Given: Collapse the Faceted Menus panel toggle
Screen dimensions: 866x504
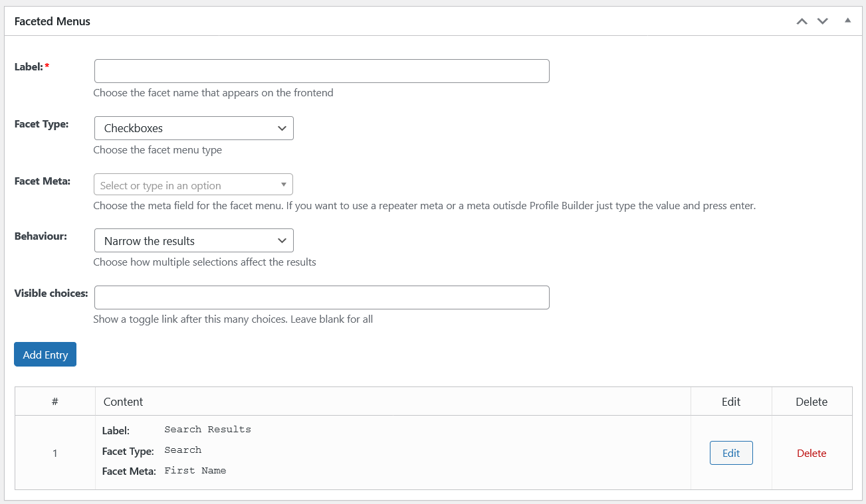Looking at the screenshot, I should pos(847,21).
